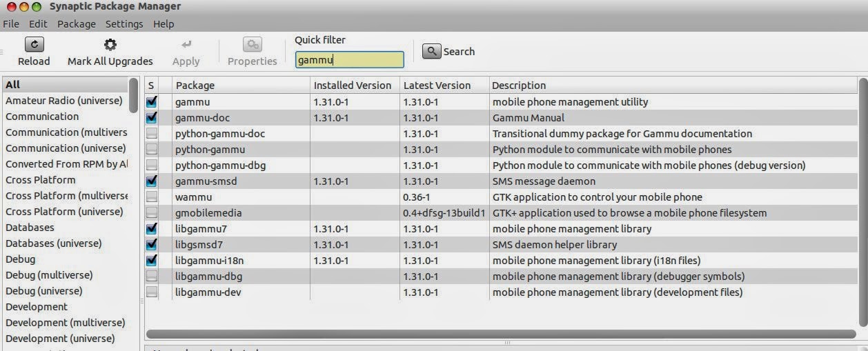Select the libgammu-dev package name

point(208,292)
